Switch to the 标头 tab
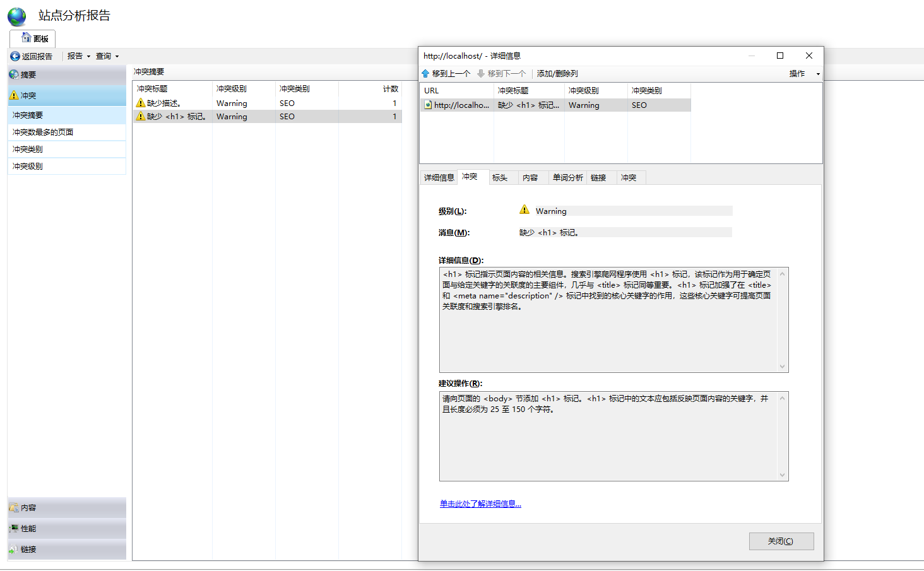The image size is (924, 571). pyautogui.click(x=500, y=178)
